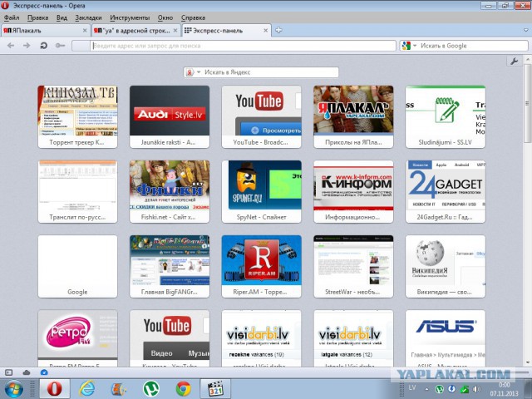Go forward with the forward arrow
532x399 pixels.
(27, 46)
